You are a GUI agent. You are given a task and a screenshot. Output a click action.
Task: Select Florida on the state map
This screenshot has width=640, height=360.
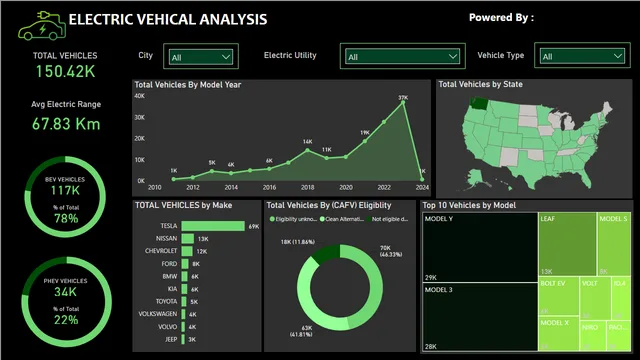[585, 177]
